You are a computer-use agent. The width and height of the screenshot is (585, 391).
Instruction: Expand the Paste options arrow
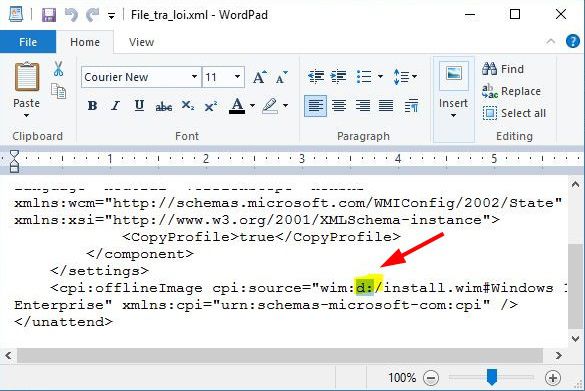tap(26, 116)
